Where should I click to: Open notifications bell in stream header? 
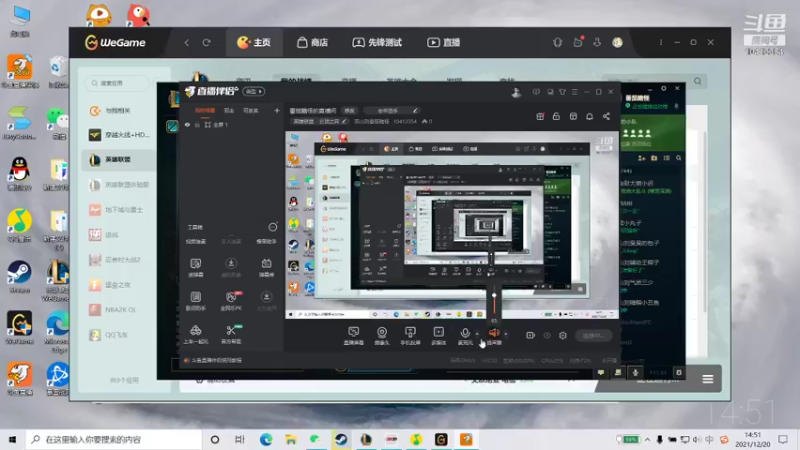(x=589, y=116)
